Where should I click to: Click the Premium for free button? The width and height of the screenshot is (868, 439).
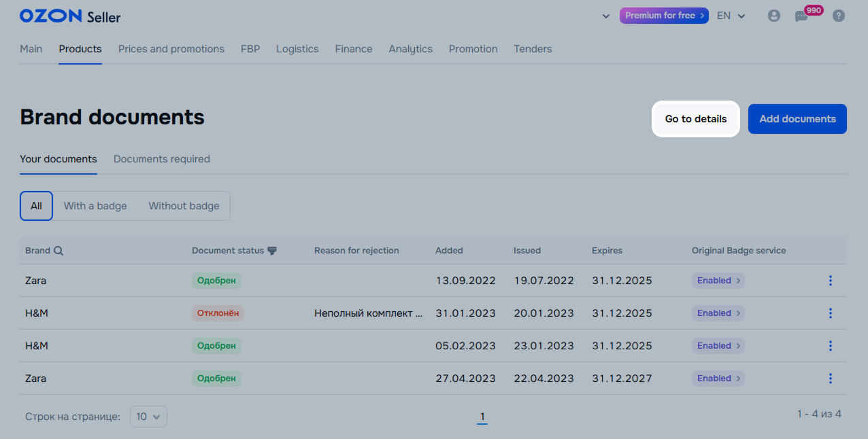coord(665,16)
